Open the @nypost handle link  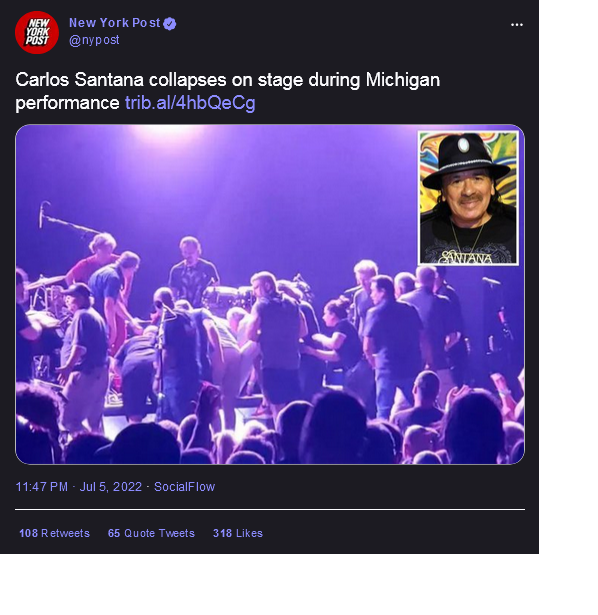pyautogui.click(x=94, y=40)
